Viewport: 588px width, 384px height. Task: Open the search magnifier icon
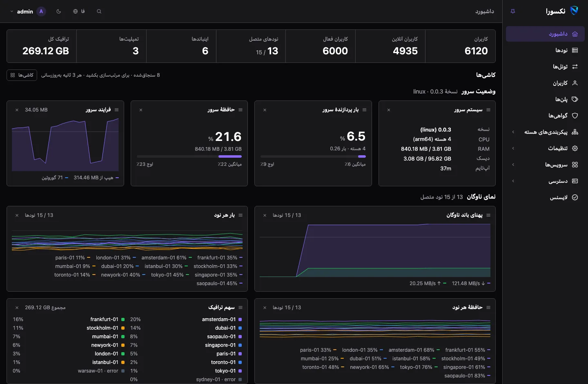[x=99, y=11]
